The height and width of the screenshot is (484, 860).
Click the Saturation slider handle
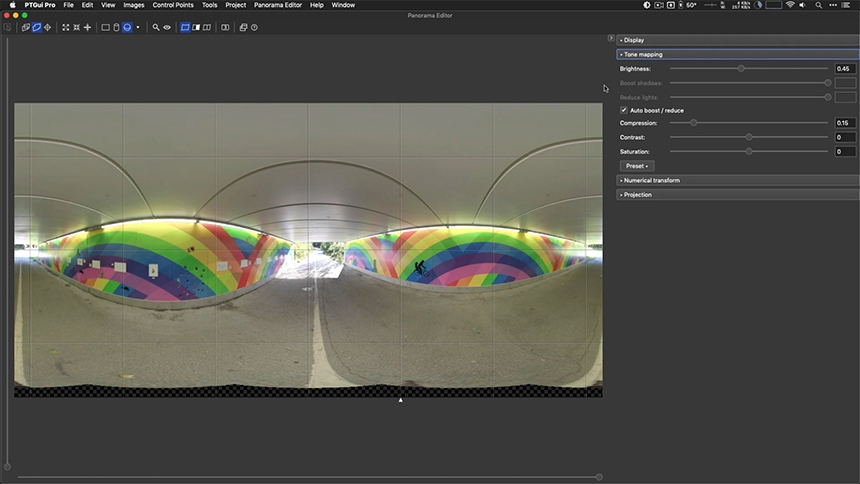(749, 151)
